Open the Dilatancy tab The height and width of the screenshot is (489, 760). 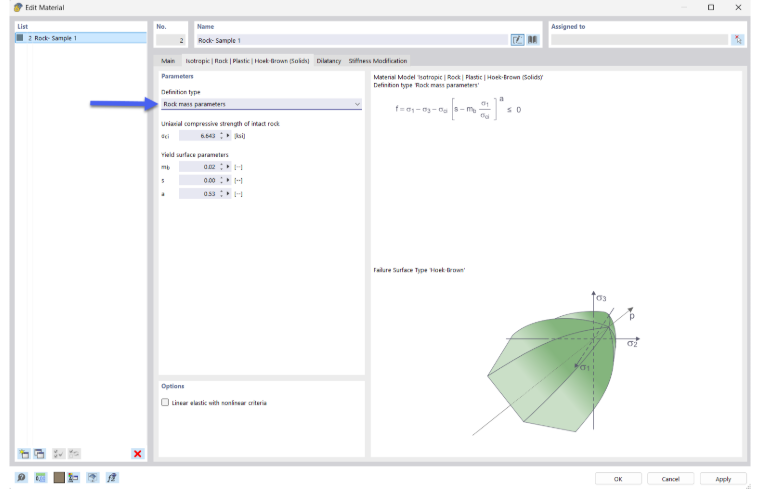coord(329,61)
